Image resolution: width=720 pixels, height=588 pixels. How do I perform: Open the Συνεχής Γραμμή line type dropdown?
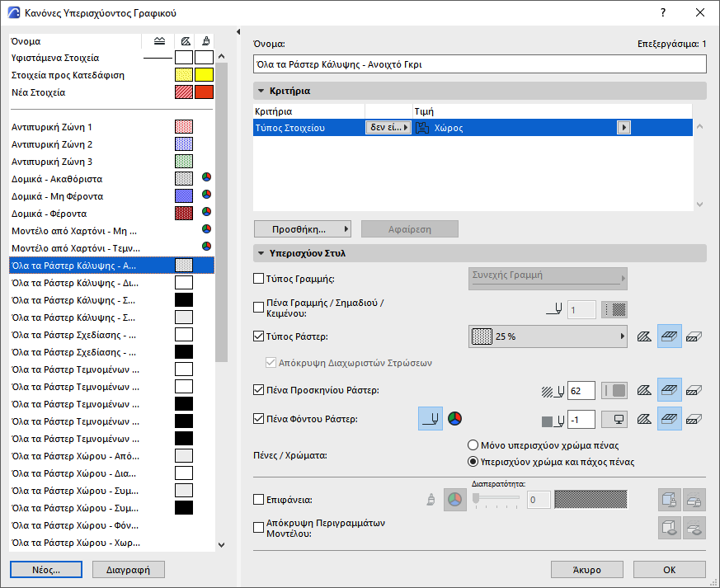548,279
